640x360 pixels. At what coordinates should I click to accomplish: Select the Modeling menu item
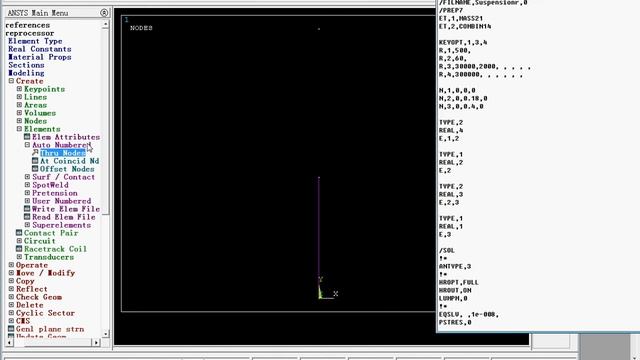[x=26, y=73]
